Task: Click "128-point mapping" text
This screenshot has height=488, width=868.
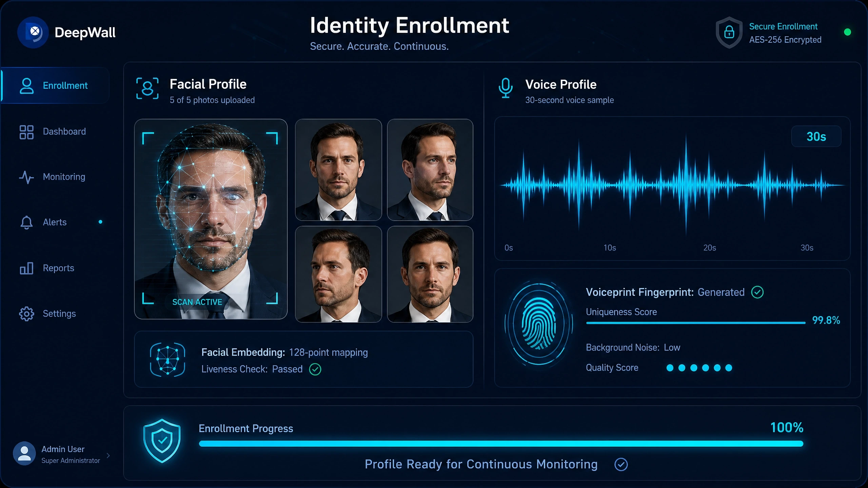Action: click(329, 352)
